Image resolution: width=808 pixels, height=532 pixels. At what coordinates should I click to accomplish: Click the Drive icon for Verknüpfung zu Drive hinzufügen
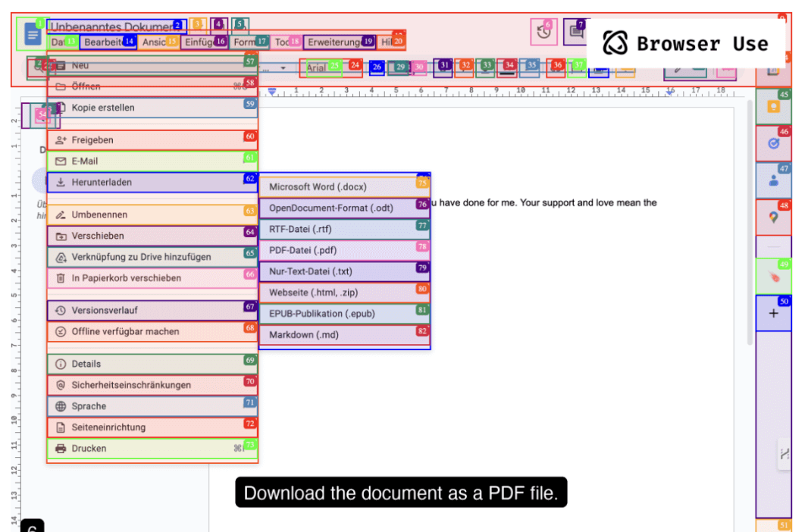(61, 257)
